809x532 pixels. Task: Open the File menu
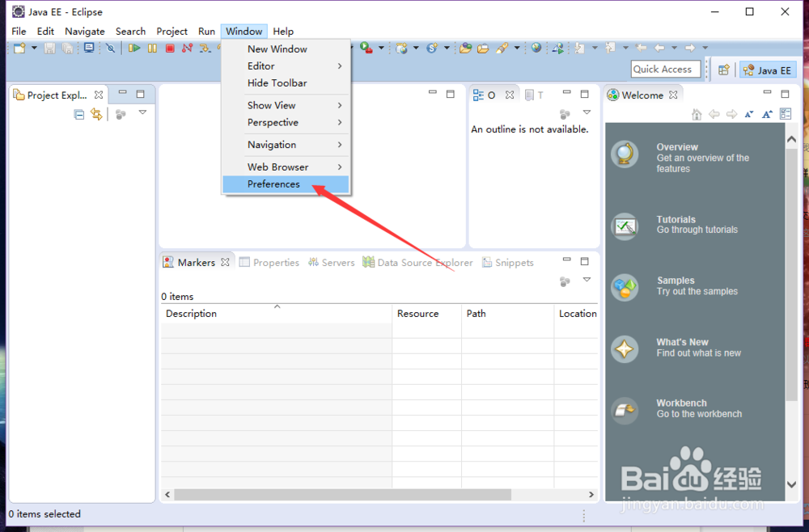pos(19,32)
